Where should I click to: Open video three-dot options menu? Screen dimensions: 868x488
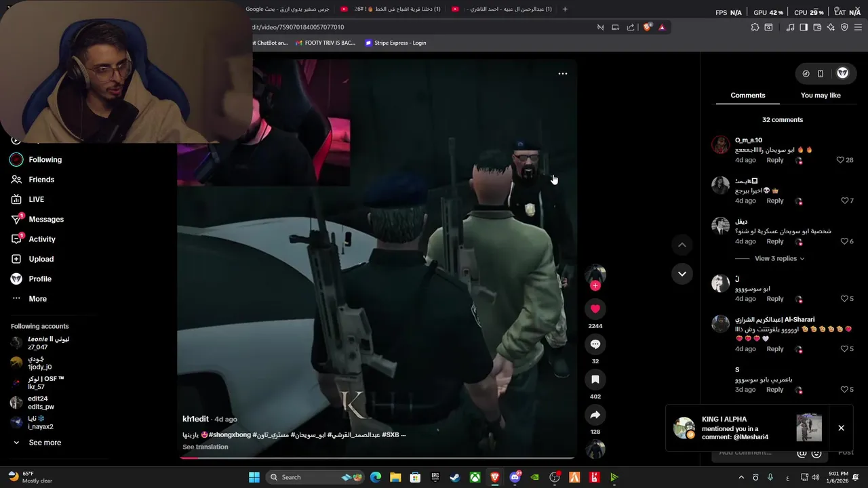[562, 73]
